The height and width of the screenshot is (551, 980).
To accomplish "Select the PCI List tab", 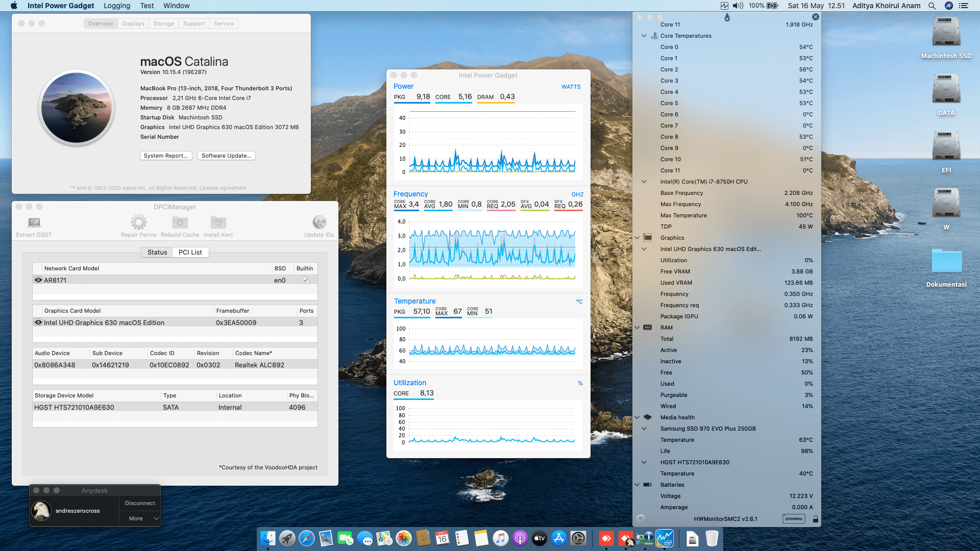I will click(x=190, y=252).
